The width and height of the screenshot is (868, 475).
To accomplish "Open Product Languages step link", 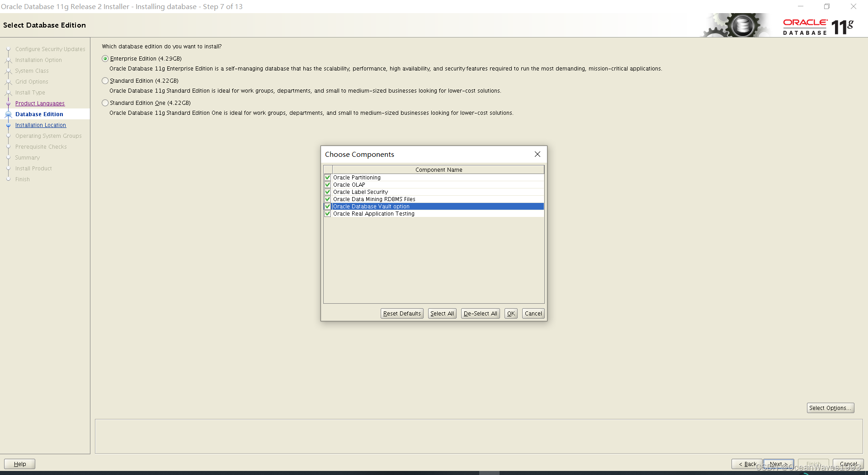I will click(40, 103).
